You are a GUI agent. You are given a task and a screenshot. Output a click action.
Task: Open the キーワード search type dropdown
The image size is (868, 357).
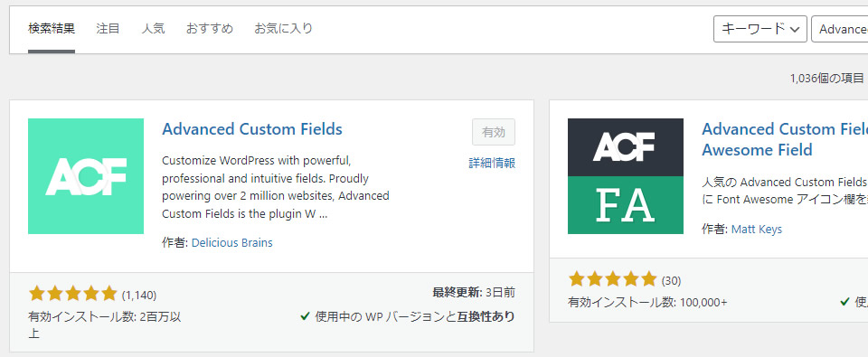[759, 29]
